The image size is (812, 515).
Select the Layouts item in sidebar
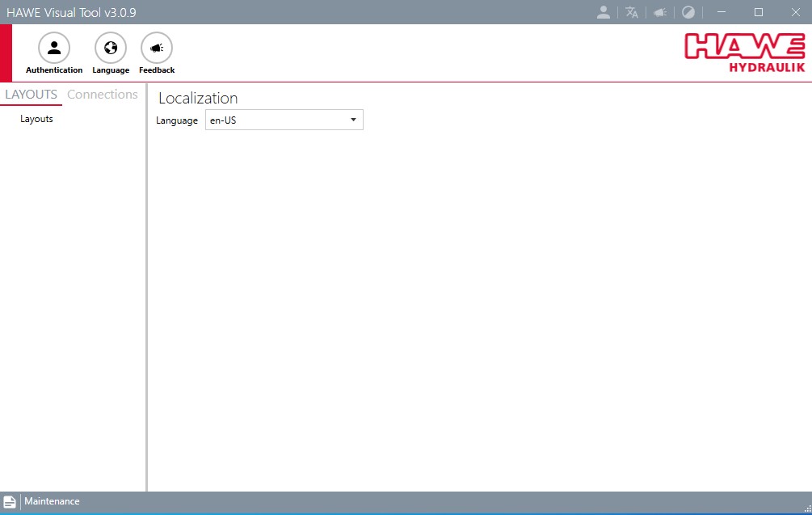pyautogui.click(x=37, y=119)
